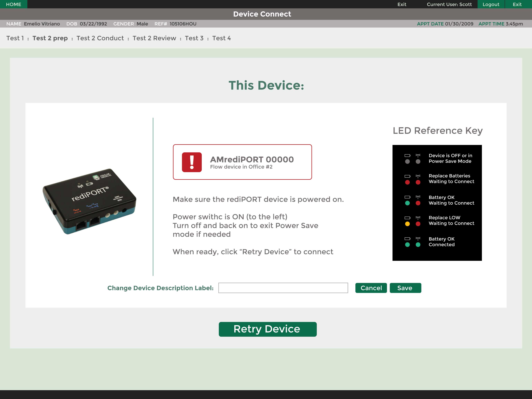The height and width of the screenshot is (399, 532).
Task: Click the red Waiting to Connect LED dot
Action: click(418, 182)
